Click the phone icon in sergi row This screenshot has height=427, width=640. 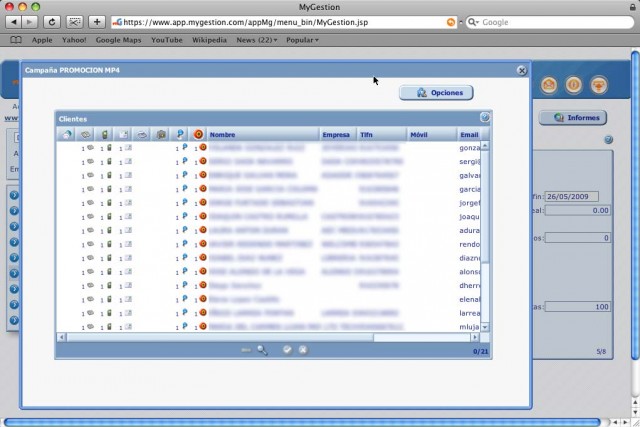[x=109, y=161]
